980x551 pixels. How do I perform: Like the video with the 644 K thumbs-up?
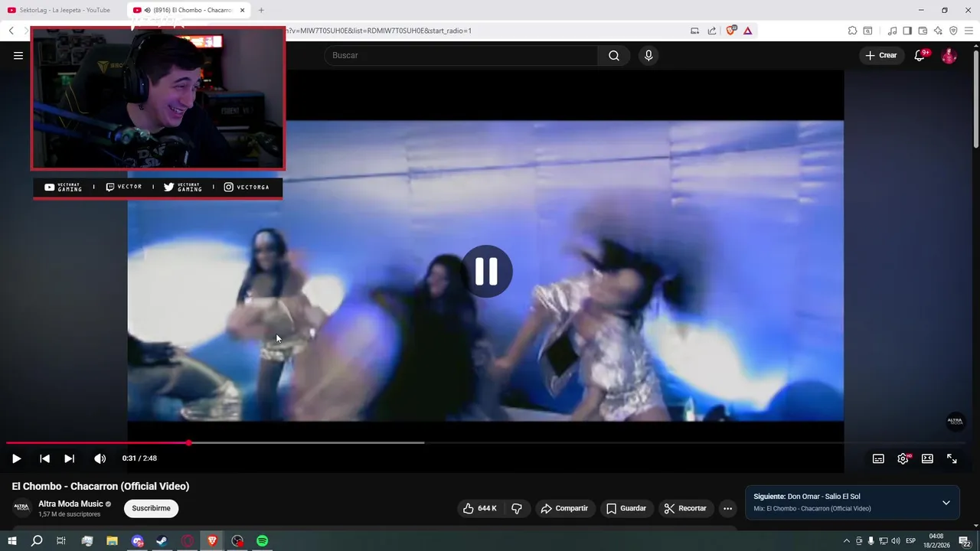(480, 508)
